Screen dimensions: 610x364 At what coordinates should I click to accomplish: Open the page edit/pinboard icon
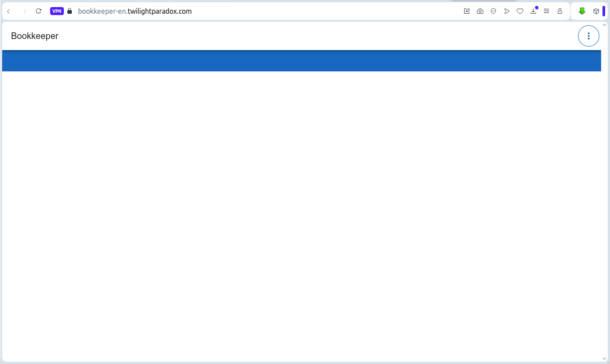[467, 11]
